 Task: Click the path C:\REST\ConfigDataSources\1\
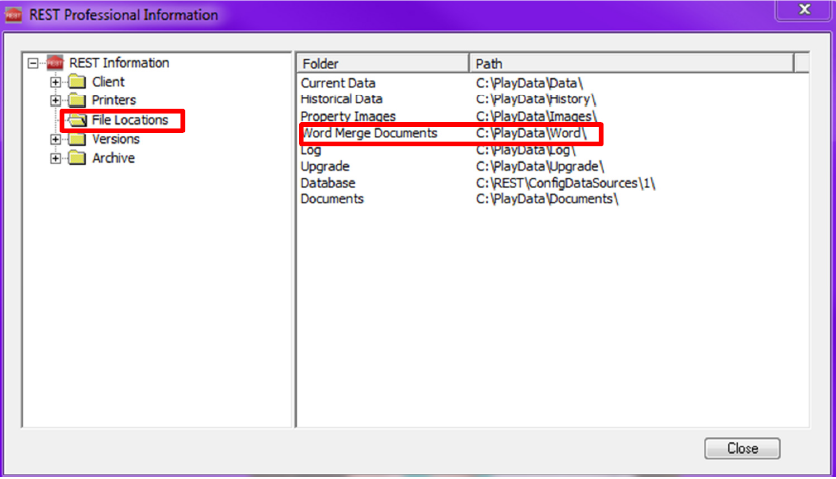[x=566, y=183]
